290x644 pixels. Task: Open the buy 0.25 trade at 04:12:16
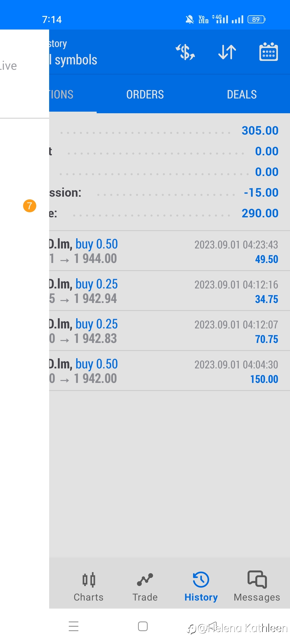[169, 291]
